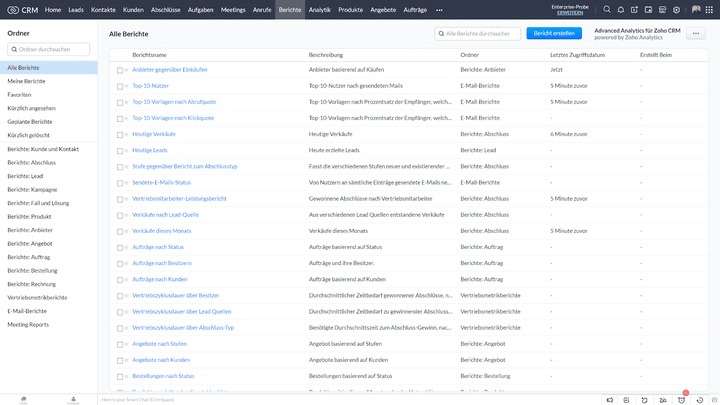Image resolution: width=720 pixels, height=405 pixels.
Task: Tick the Vertriebsmitarbeiter-Leistungsbericht checkbox
Action: [x=120, y=199]
